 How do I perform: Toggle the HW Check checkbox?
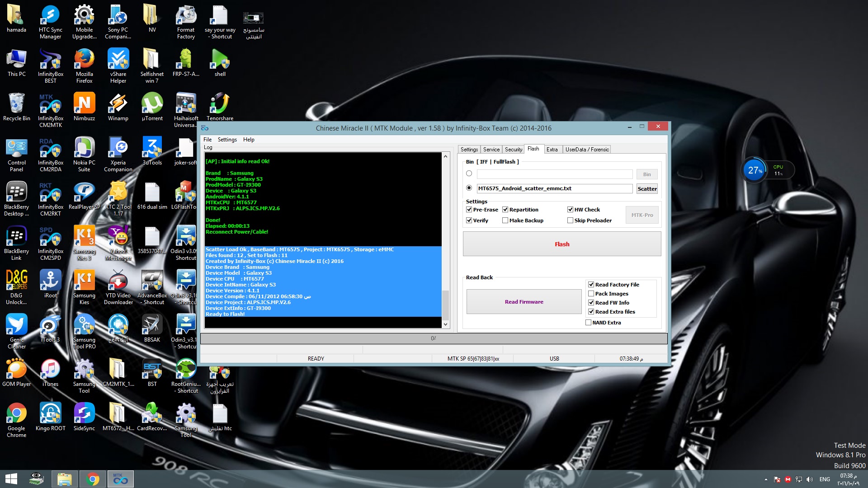[570, 210]
